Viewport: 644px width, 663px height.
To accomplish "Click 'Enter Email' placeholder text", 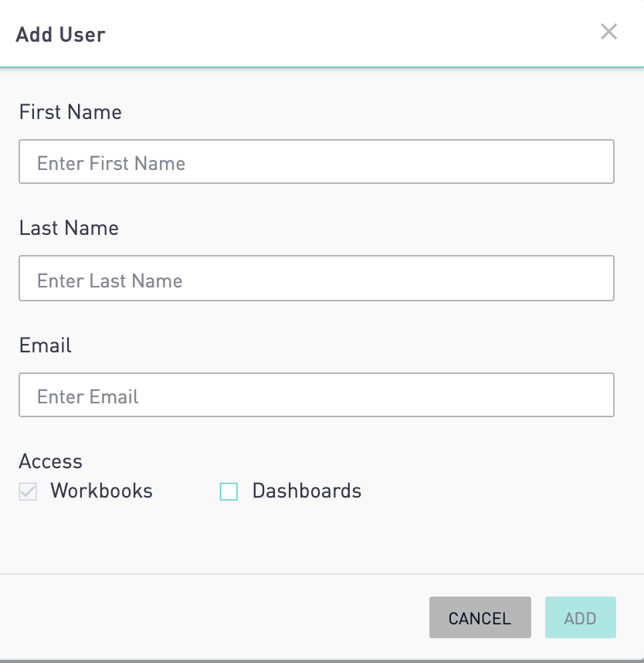I will click(88, 396).
